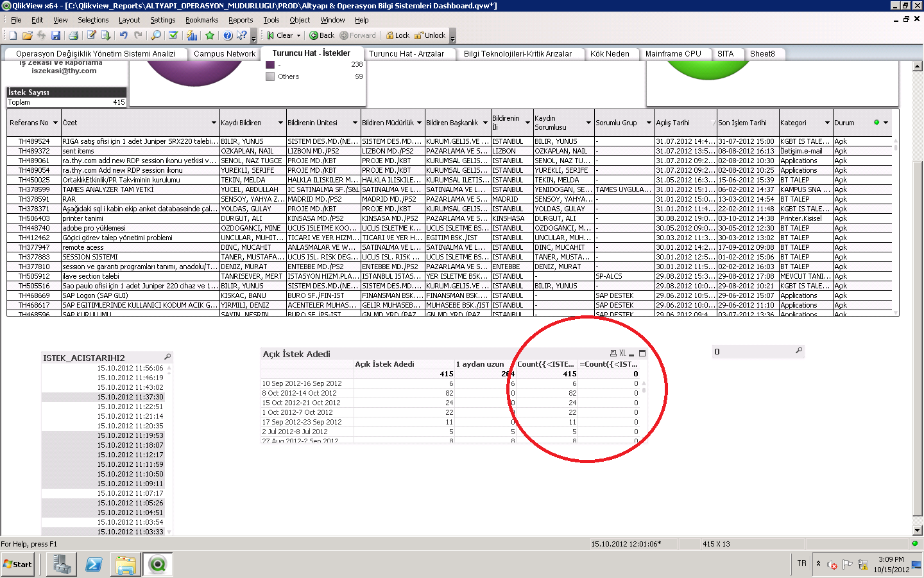The width and height of the screenshot is (924, 578).
Task: Open the Özet column filter dropdown
Action: (214, 123)
